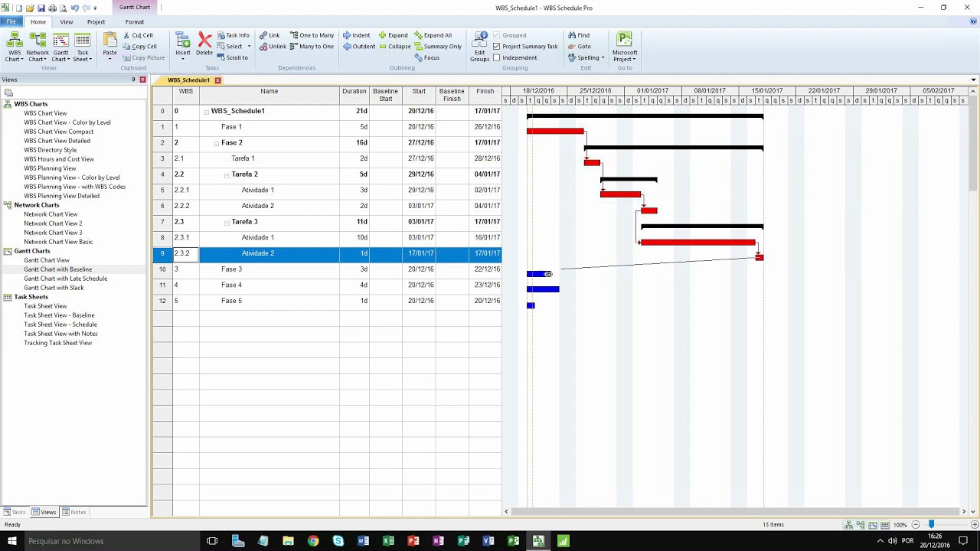The height and width of the screenshot is (551, 980).
Task: Toggle the Project Summary Task checkbox
Action: pos(497,47)
